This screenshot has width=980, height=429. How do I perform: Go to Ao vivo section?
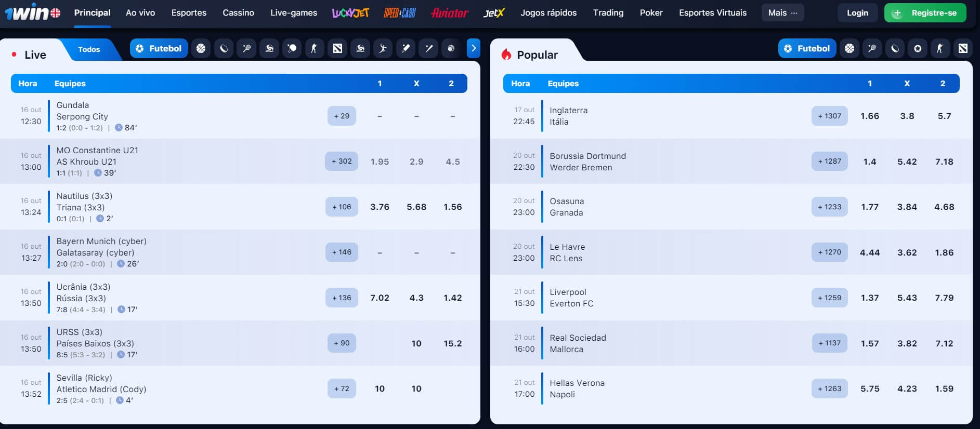140,12
